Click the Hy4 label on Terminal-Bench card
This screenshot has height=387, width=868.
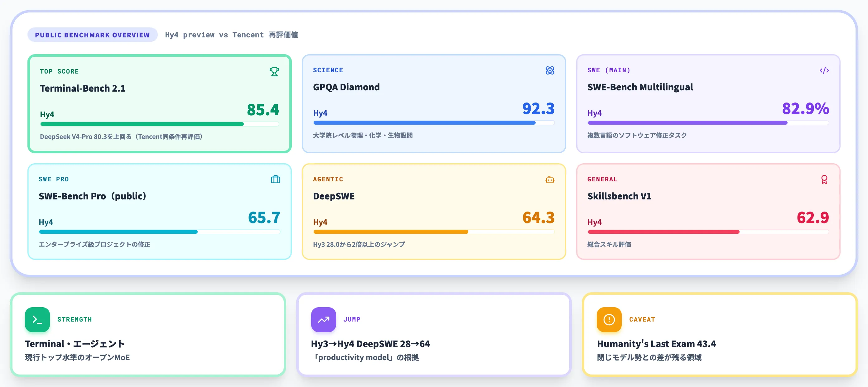(x=47, y=115)
